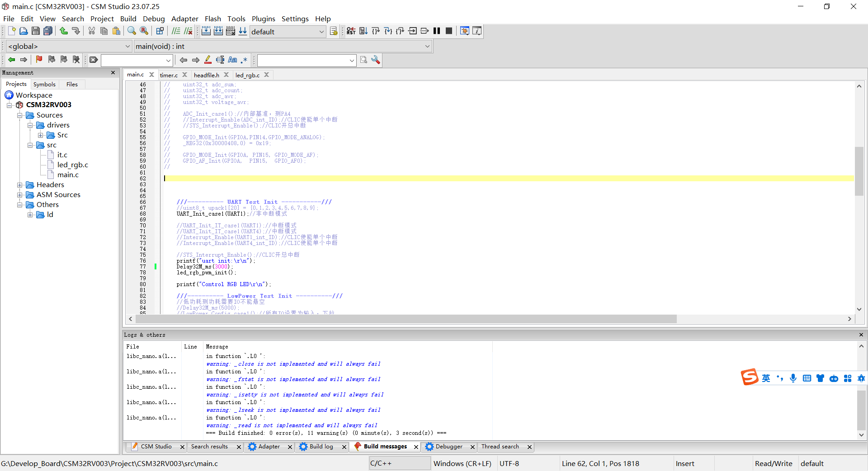Open build target options icon
The height and width of the screenshot is (471, 868).
pos(334,31)
